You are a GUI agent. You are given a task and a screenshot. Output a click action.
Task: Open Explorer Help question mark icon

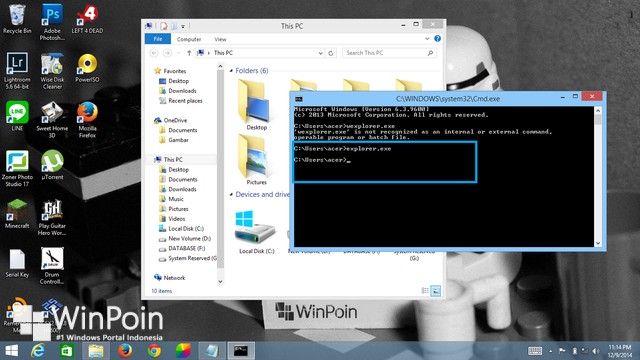437,38
